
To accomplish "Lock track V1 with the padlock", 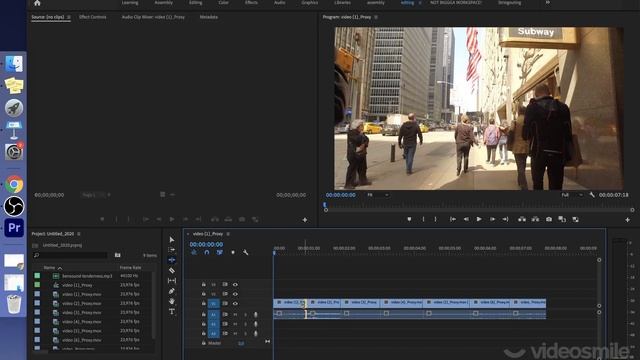I will [204, 304].
